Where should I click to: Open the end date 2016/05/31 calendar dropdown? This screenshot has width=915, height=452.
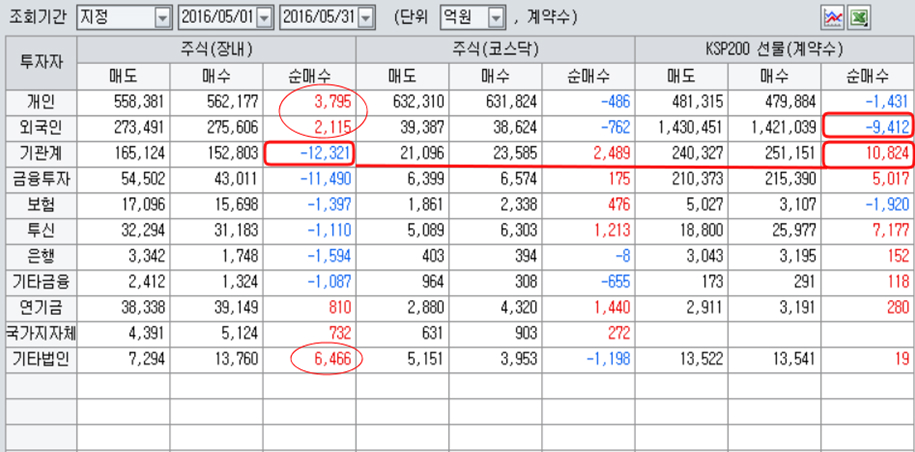coord(366,18)
